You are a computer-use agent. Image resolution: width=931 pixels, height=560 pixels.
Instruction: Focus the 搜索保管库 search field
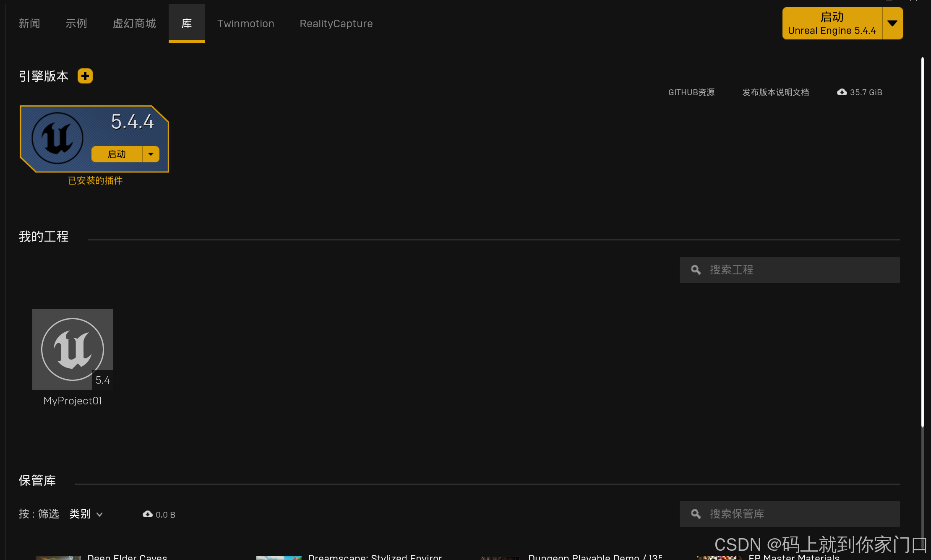pyautogui.click(x=797, y=514)
